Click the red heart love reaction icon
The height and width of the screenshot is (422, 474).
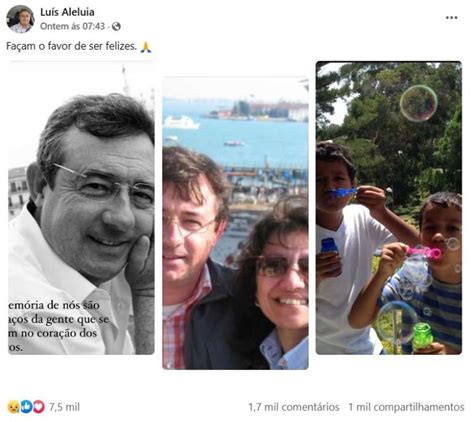point(39,407)
